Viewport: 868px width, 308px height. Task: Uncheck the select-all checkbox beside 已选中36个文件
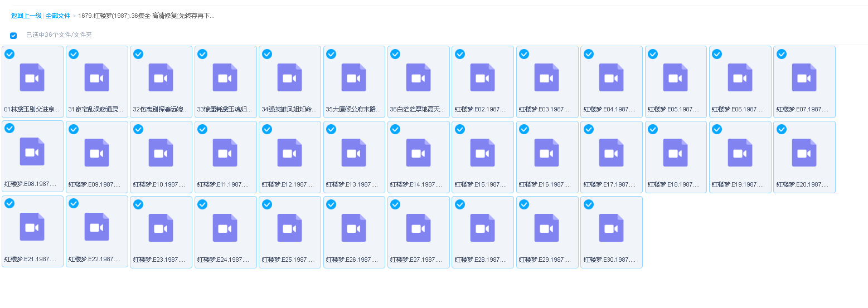(13, 36)
